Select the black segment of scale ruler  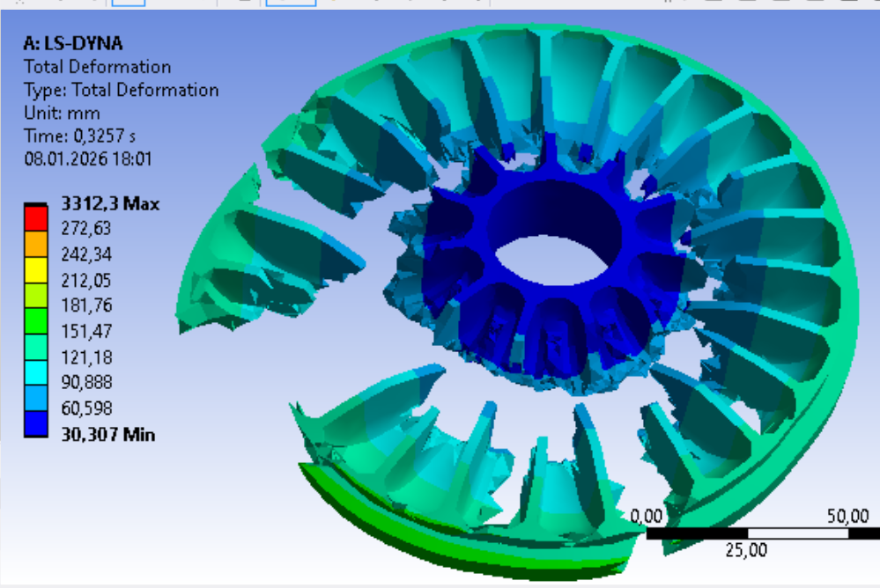click(x=697, y=533)
